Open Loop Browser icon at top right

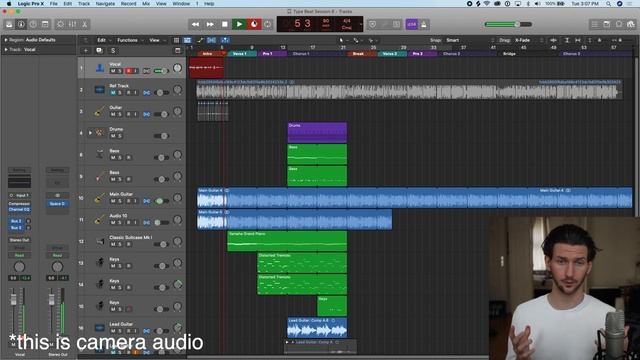tap(619, 24)
